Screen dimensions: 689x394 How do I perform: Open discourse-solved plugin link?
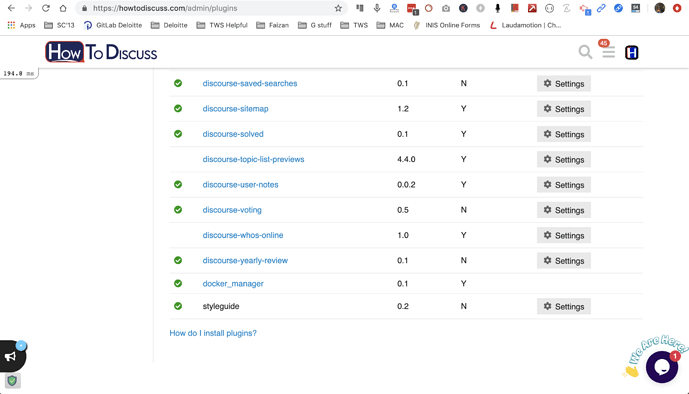tap(233, 134)
